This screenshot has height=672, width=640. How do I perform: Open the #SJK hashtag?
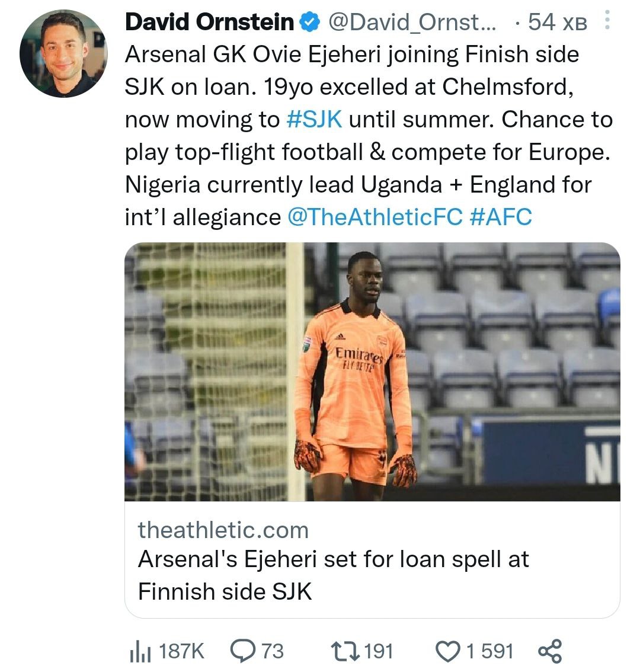314,120
